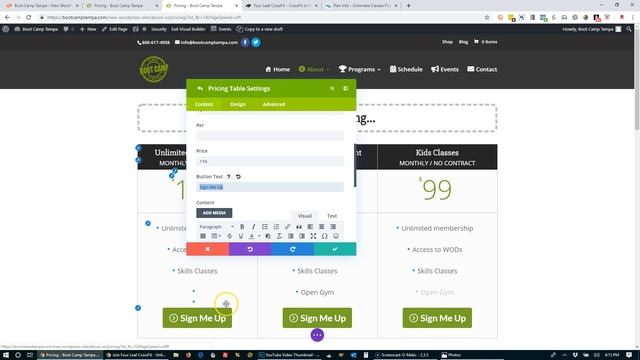Click the justify text icon
This screenshot has width=640, height=360.
tap(203, 236)
